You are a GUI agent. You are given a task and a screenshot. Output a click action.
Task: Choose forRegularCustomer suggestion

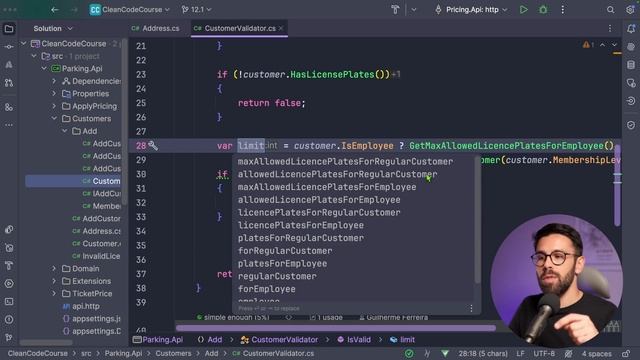(x=285, y=251)
